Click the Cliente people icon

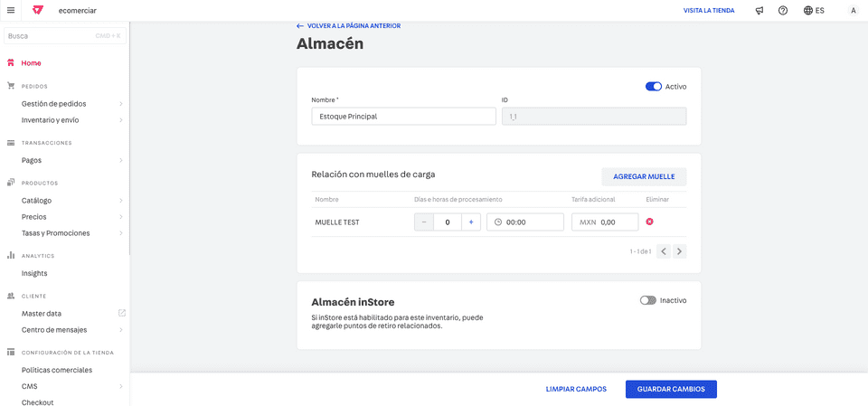click(x=11, y=296)
